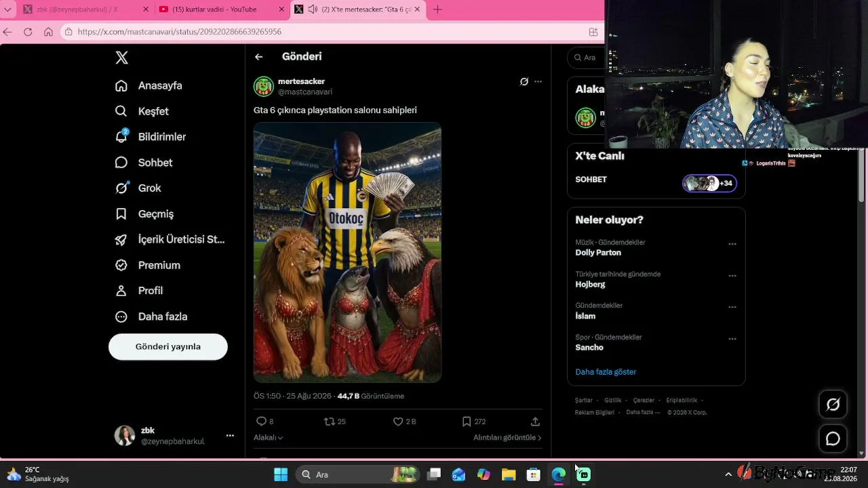This screenshot has width=868, height=488.
Task: Click the browser back button
Action: pos(7,32)
